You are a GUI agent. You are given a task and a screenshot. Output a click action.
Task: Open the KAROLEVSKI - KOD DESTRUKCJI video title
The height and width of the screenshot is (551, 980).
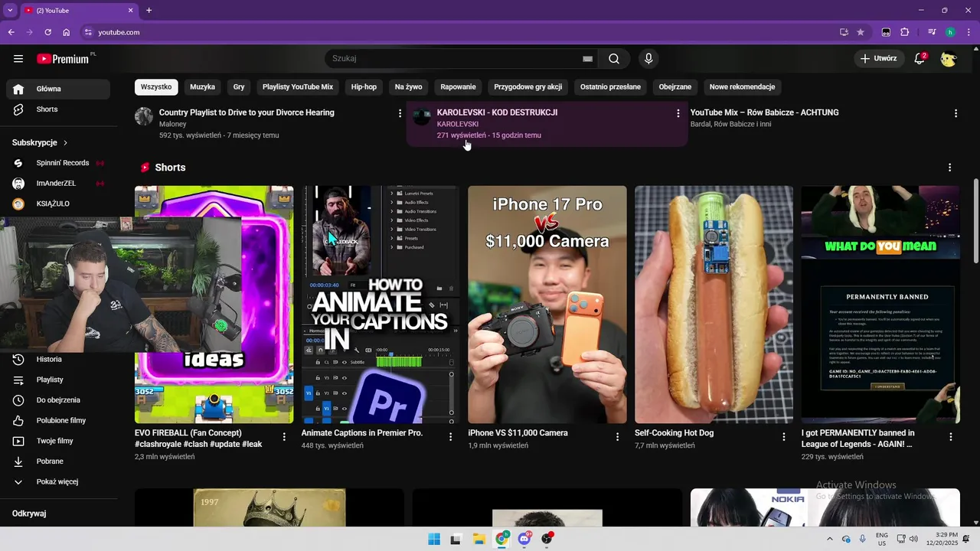click(497, 112)
